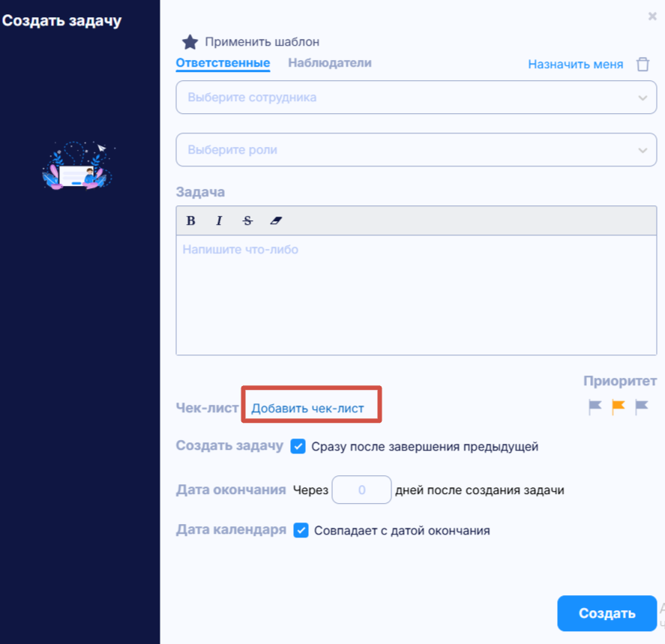The image size is (665, 644).
Task: Click the 'Дата календаря' label
Action: tap(231, 529)
